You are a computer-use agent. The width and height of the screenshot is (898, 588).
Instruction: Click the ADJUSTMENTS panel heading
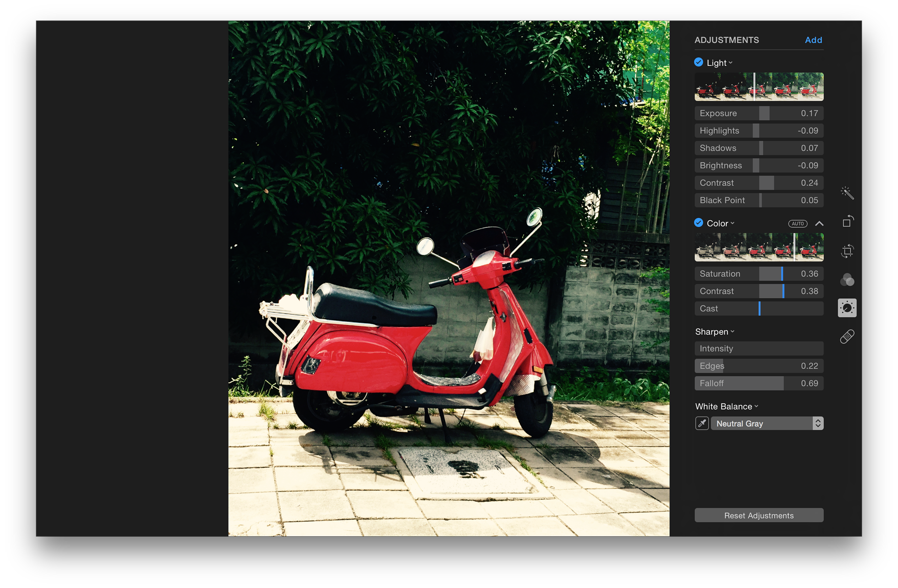pyautogui.click(x=726, y=40)
